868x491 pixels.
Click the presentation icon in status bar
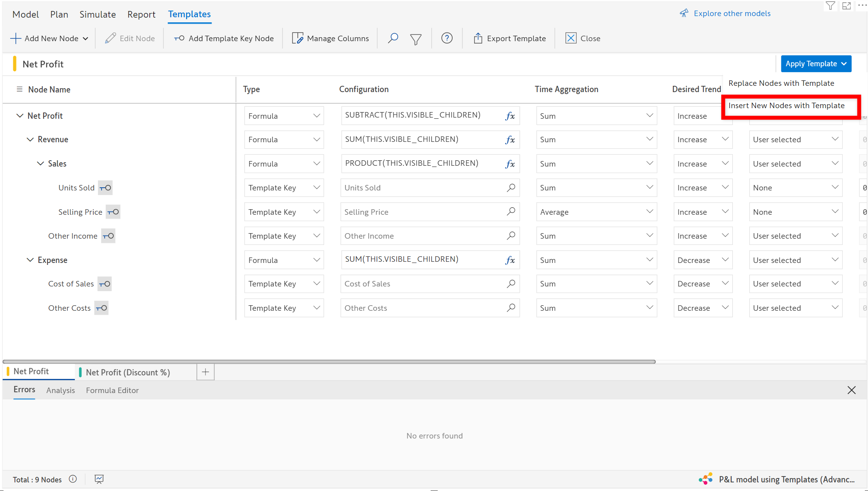[x=99, y=479]
